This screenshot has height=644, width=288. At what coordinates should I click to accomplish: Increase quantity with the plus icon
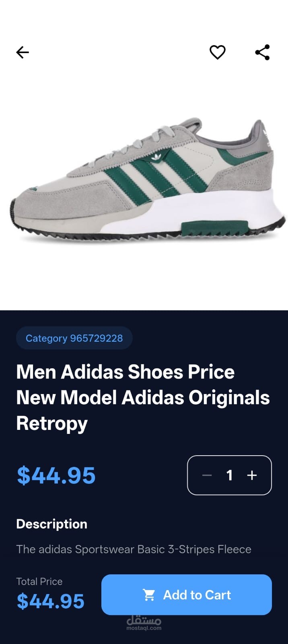click(252, 475)
